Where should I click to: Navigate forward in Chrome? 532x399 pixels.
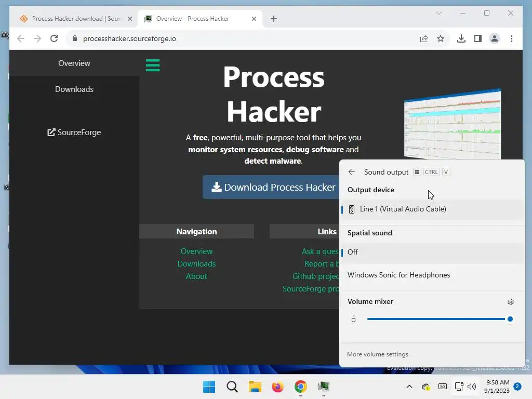[x=37, y=38]
